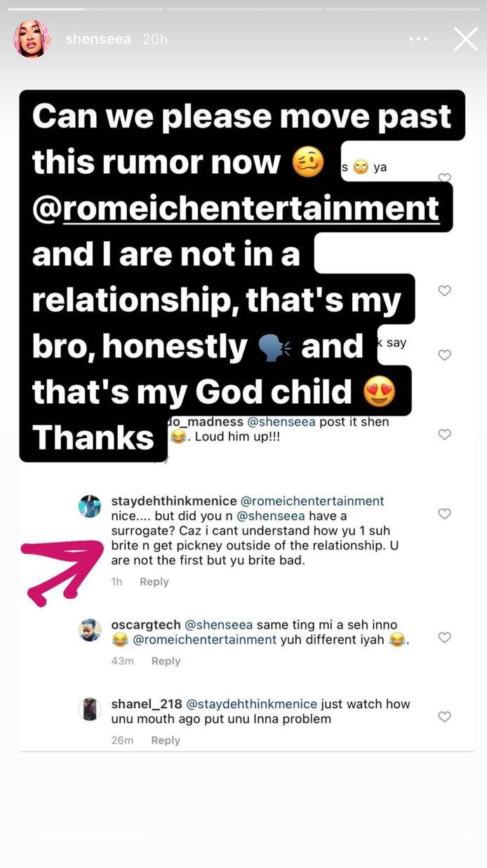Like the staydehthinkmenice comment with heart
The image size is (487, 868).
click(x=444, y=514)
